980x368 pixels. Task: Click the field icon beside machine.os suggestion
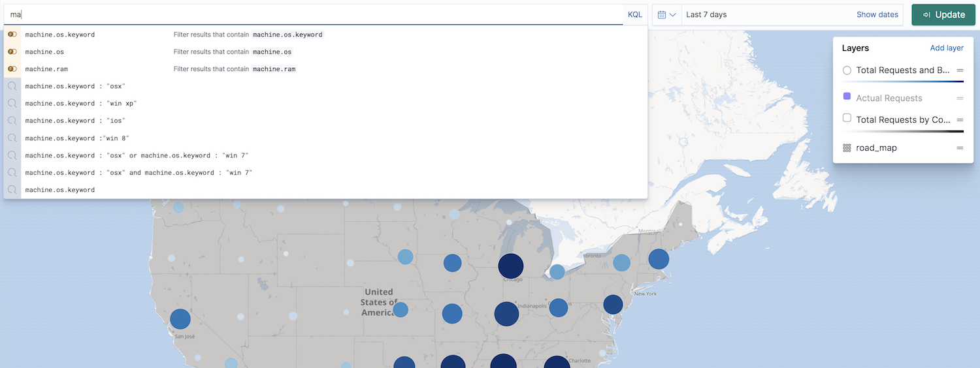[12, 52]
